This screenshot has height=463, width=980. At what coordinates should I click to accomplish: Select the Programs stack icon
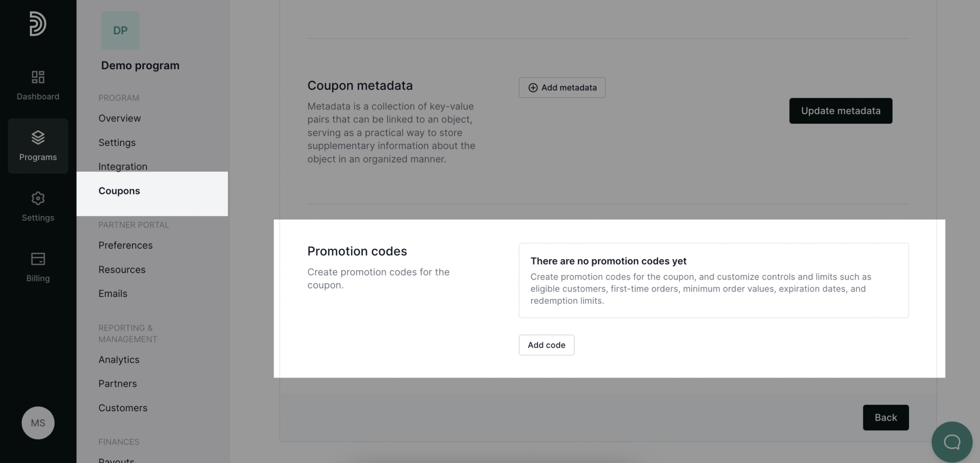click(x=38, y=145)
